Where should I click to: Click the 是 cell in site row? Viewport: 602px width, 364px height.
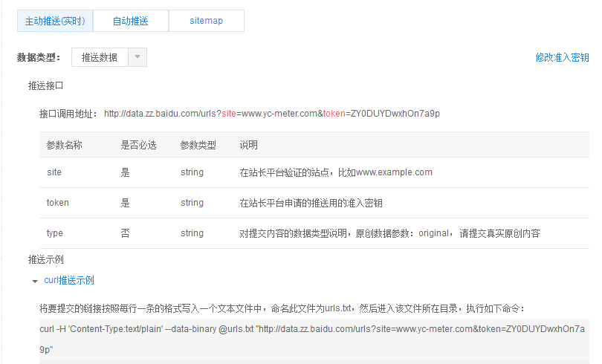125,172
